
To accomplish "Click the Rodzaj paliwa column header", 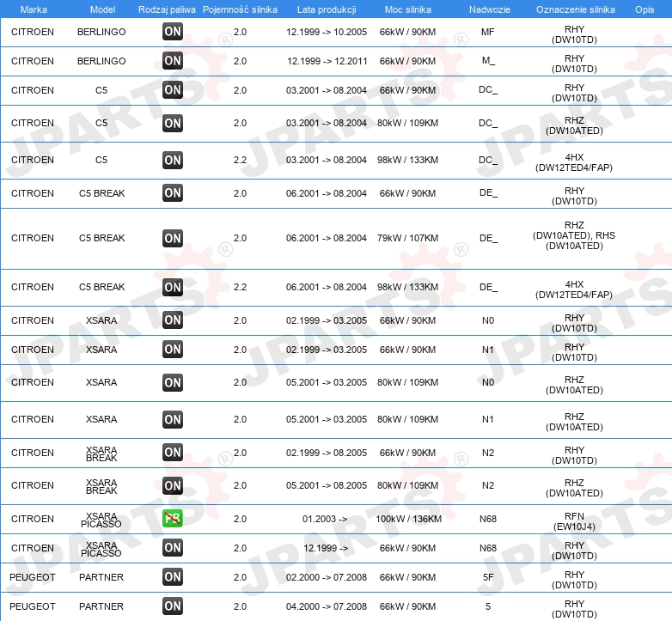I will coord(167,9).
